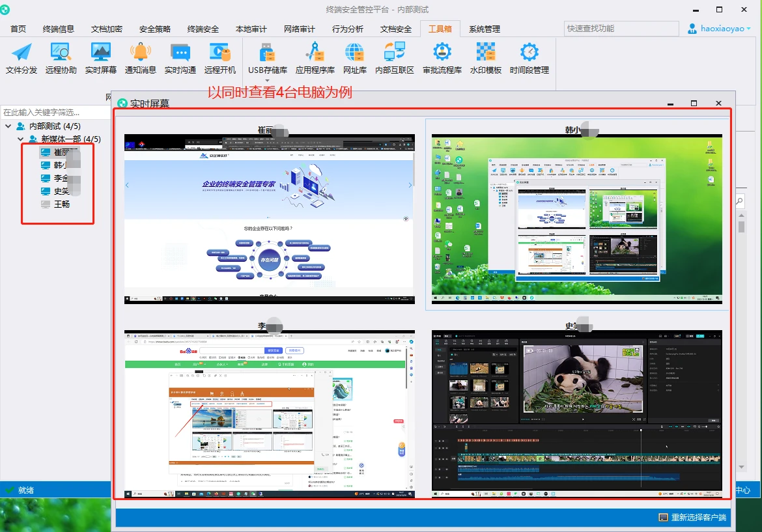
Task: Open the 文件分发 file distribution tool
Action: pyautogui.click(x=21, y=59)
